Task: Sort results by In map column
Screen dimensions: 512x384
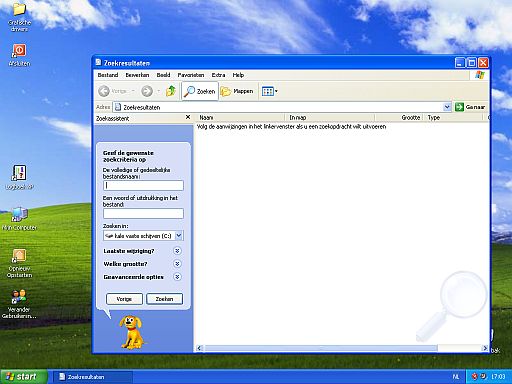Action: coord(330,117)
